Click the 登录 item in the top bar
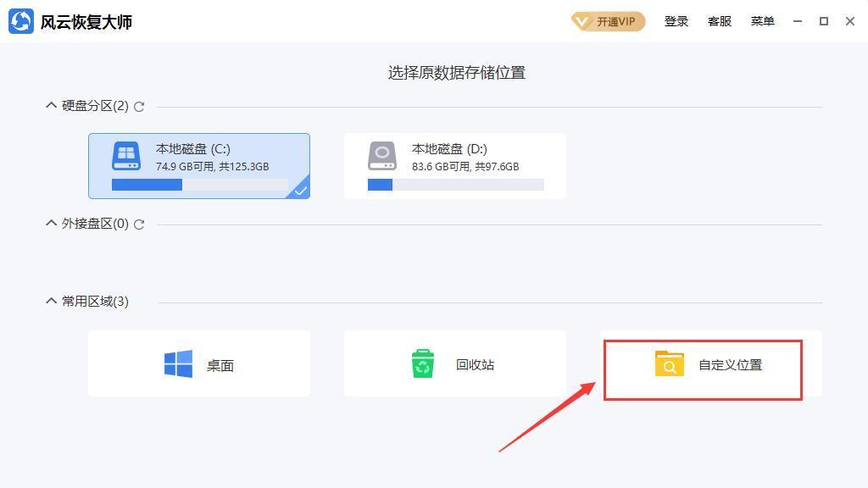The width and height of the screenshot is (868, 488). (676, 21)
